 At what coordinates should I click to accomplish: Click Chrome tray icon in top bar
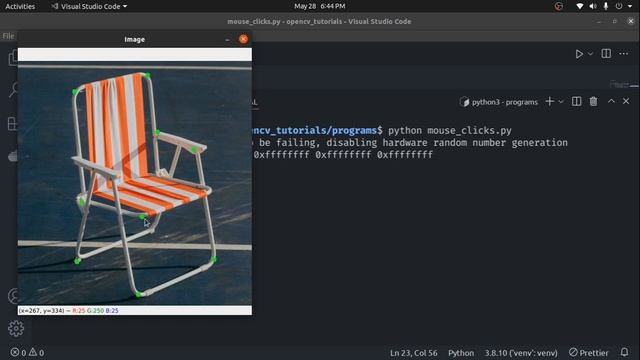[559, 6]
